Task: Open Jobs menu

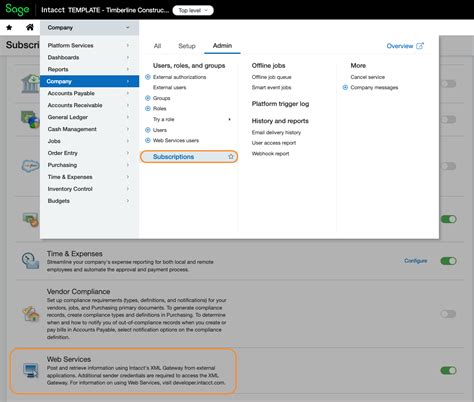Action: [x=89, y=141]
